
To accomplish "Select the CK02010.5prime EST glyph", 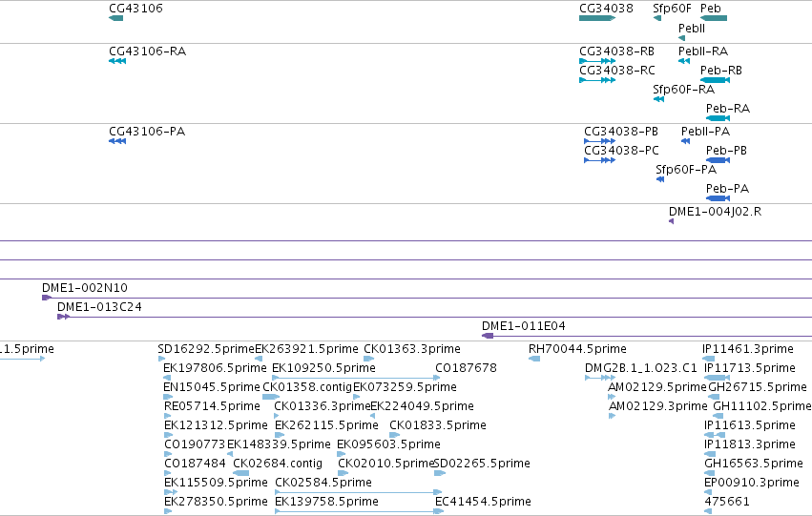I will coord(343,474).
